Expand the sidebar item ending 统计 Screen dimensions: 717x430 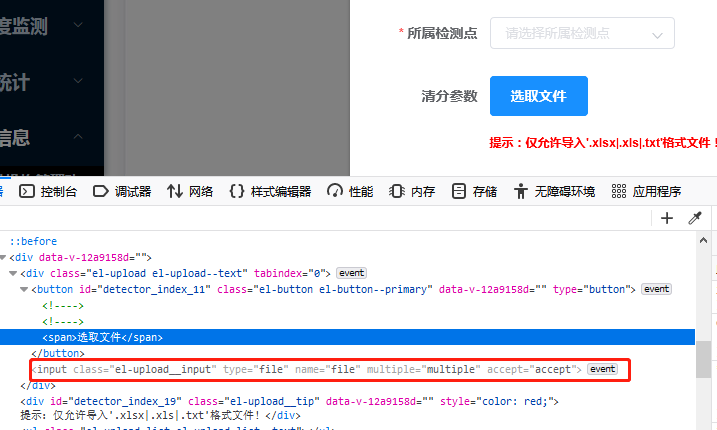pyautogui.click(x=78, y=81)
